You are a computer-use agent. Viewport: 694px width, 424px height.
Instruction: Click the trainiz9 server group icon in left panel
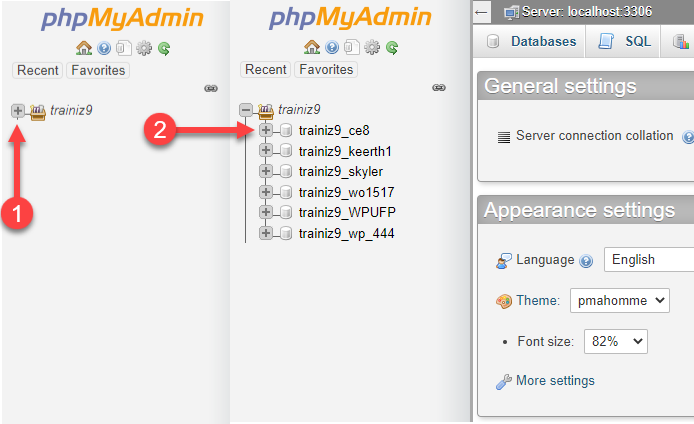point(38,112)
